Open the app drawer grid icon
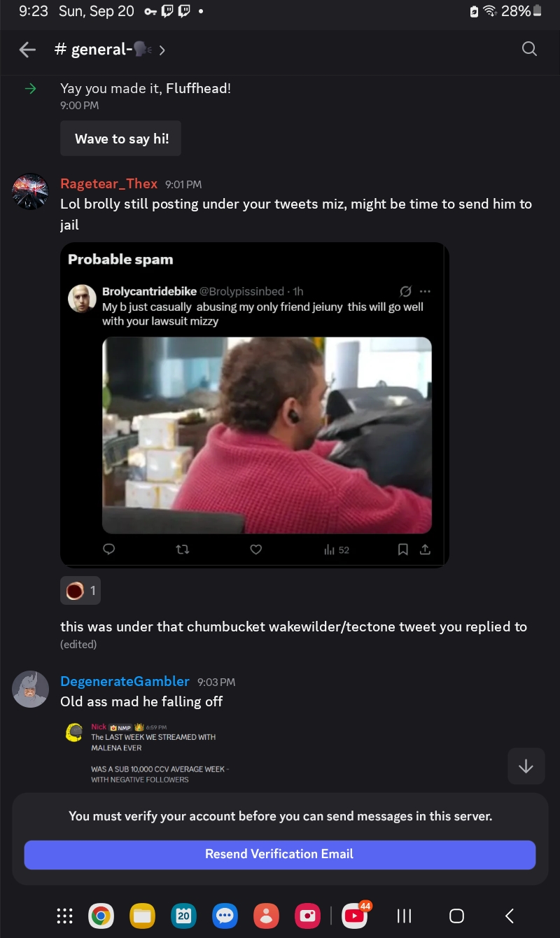This screenshot has height=938, width=560. [x=64, y=916]
